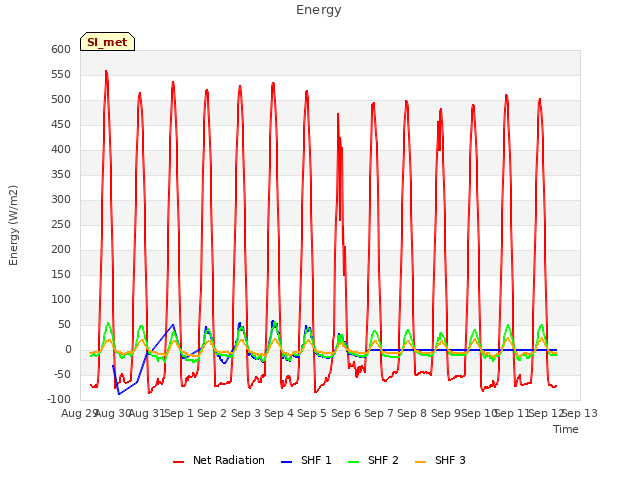Click the Time x-axis label

(x=566, y=429)
